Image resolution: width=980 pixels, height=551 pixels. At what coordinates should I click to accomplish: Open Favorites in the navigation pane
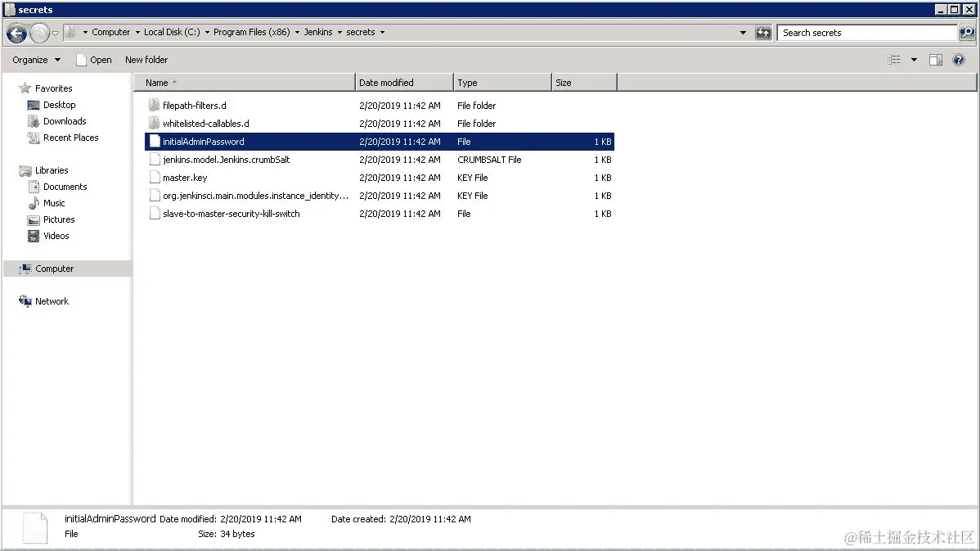coord(53,88)
